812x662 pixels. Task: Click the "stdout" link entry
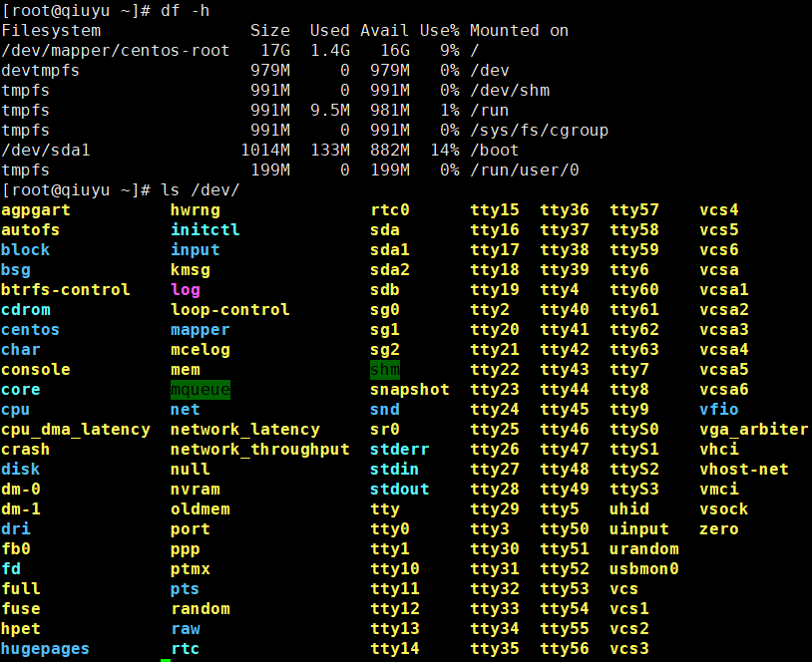tap(400, 490)
